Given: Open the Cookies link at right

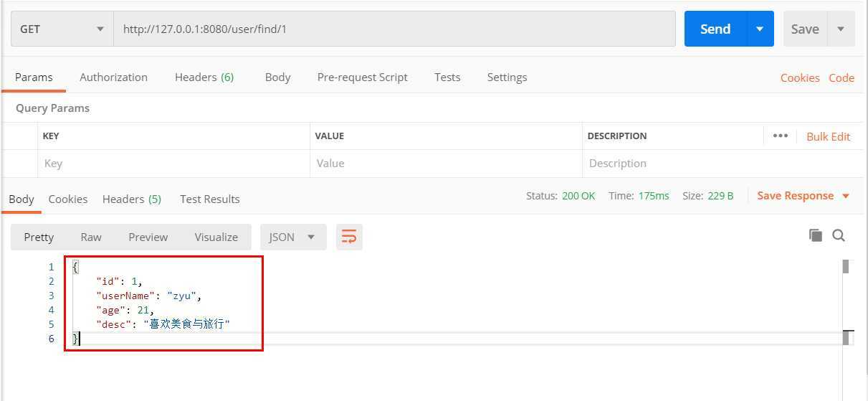Looking at the screenshot, I should 800,78.
